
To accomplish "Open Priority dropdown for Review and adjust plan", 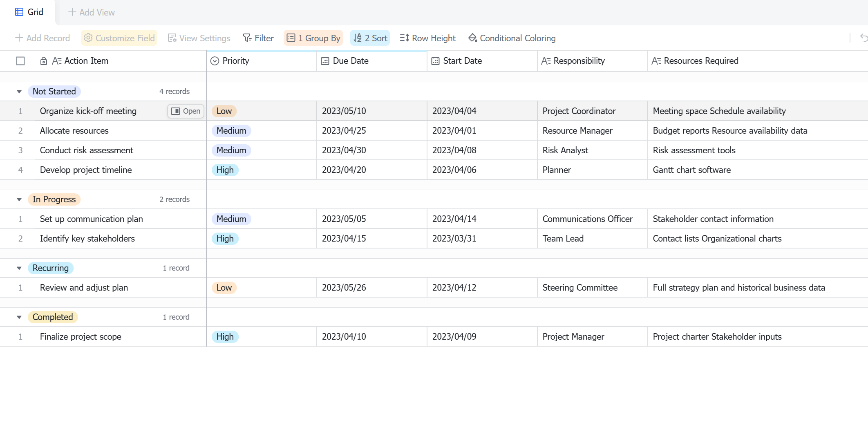I will (262, 288).
